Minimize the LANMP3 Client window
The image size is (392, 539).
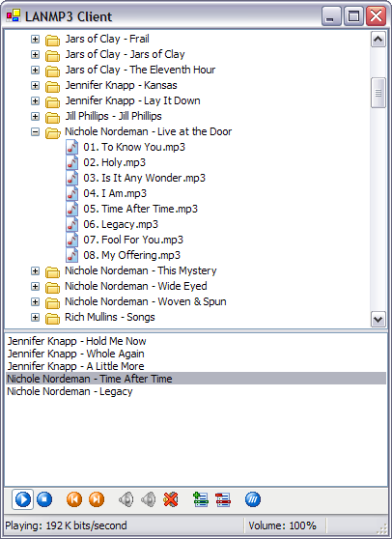pos(331,16)
